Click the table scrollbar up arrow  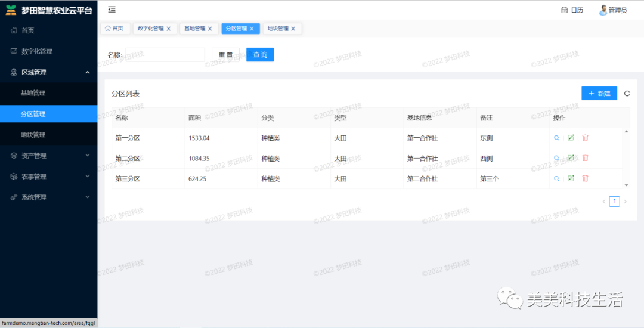[626, 131]
